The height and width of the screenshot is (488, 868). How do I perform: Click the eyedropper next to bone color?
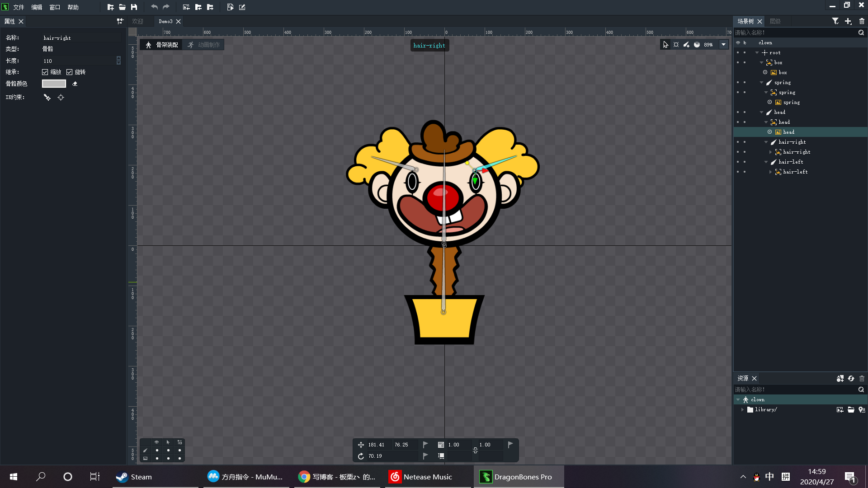(x=75, y=84)
